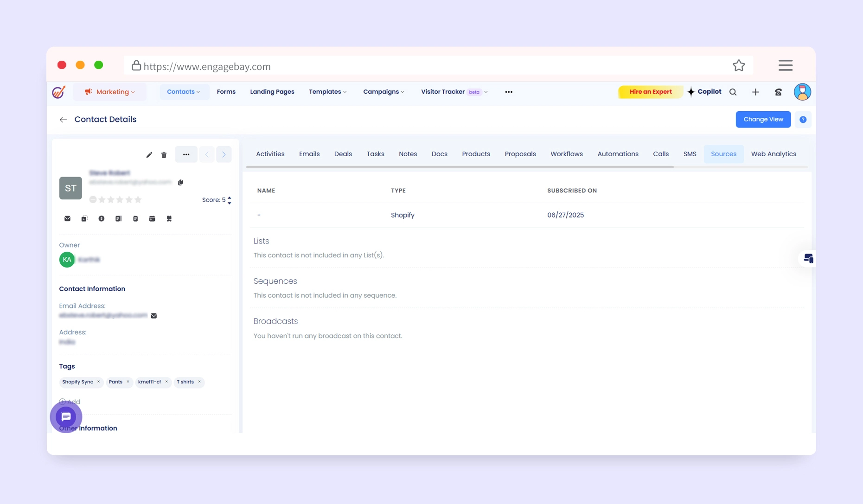This screenshot has width=863, height=504.
Task: Delete contact using the trash icon
Action: (x=164, y=155)
